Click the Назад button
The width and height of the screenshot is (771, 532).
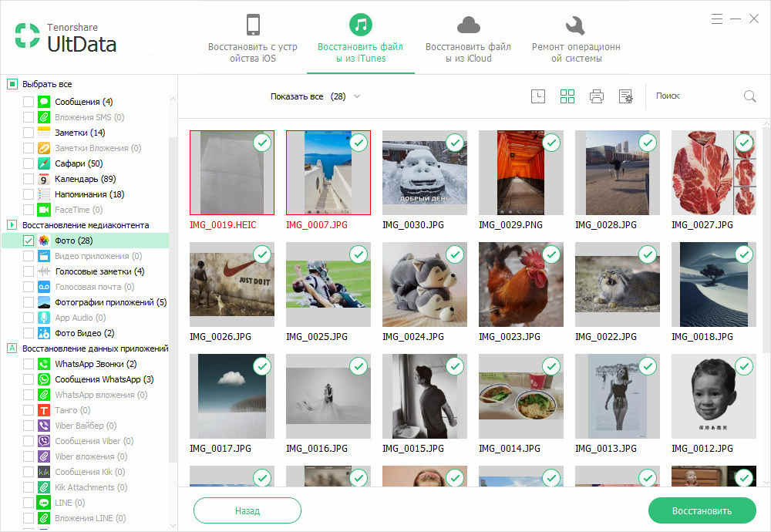(x=247, y=511)
